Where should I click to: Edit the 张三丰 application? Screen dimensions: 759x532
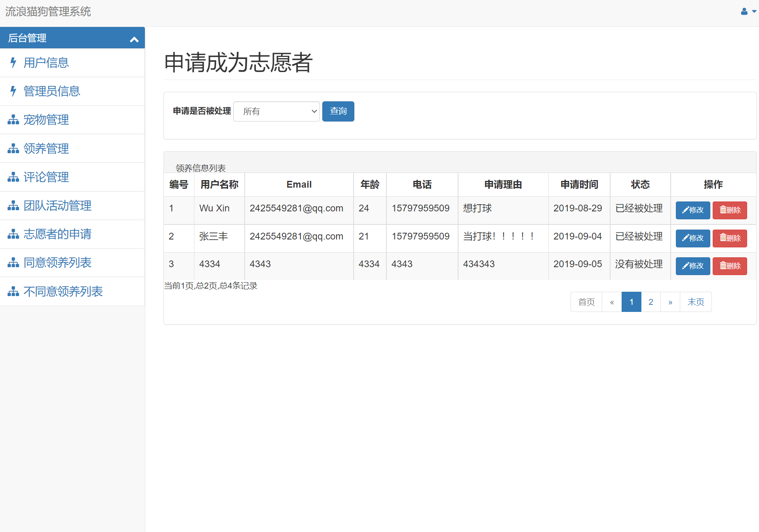(x=692, y=238)
